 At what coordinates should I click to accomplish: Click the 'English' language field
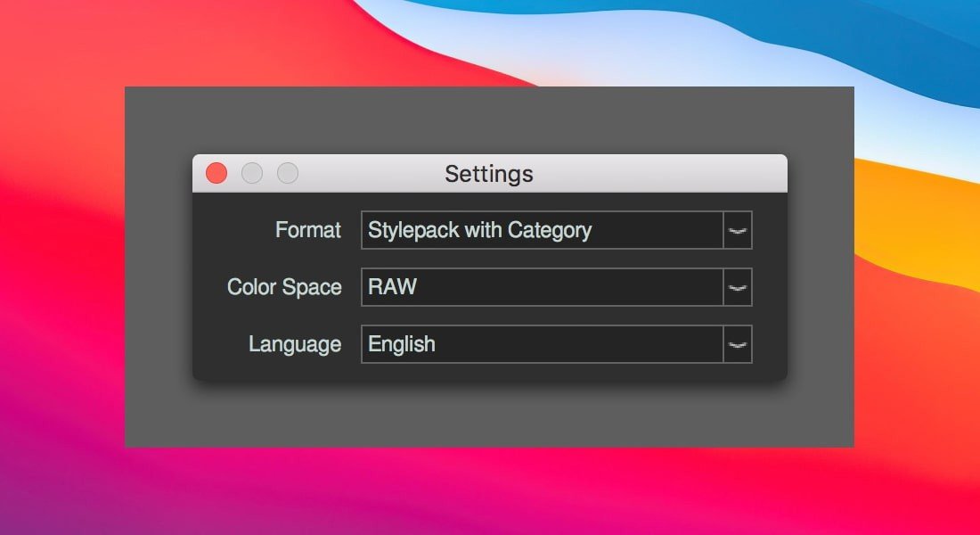click(542, 344)
